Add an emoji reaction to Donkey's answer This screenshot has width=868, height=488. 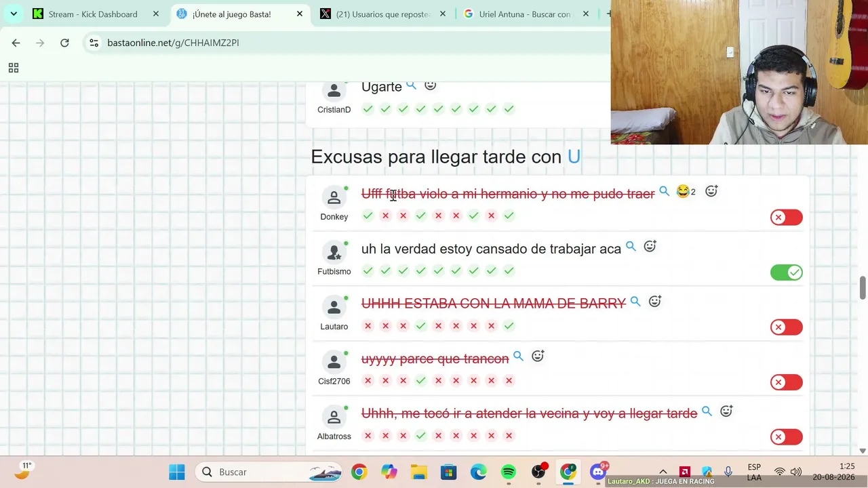tap(711, 191)
